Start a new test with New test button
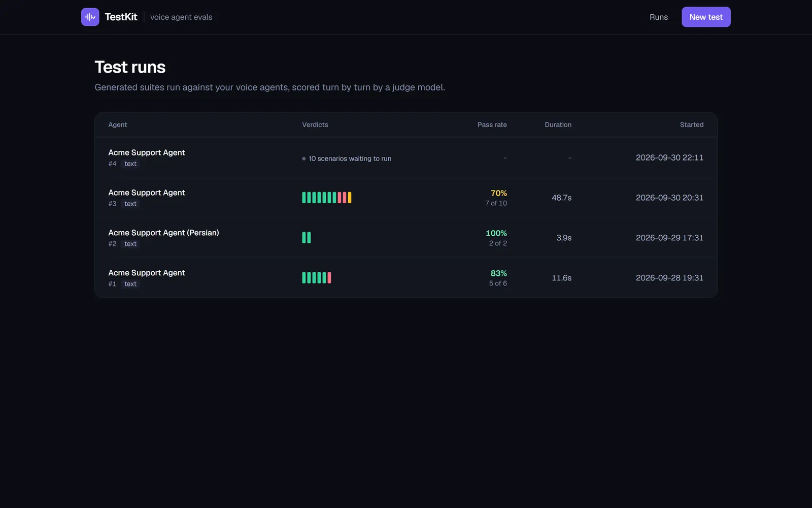Screen dimensions: 812x508 pos(706,17)
